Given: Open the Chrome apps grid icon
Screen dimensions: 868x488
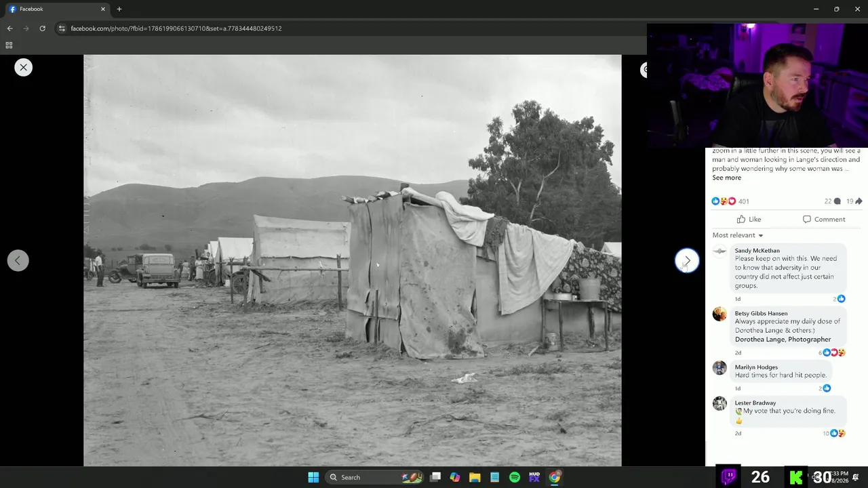Looking at the screenshot, I should pyautogui.click(x=9, y=45).
